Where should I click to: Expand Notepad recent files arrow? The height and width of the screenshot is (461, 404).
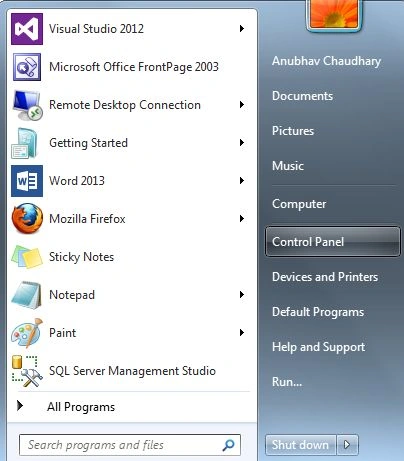[x=242, y=295]
